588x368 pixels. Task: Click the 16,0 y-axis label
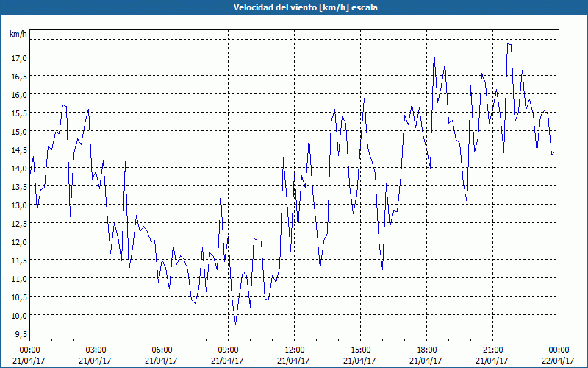tap(20, 95)
